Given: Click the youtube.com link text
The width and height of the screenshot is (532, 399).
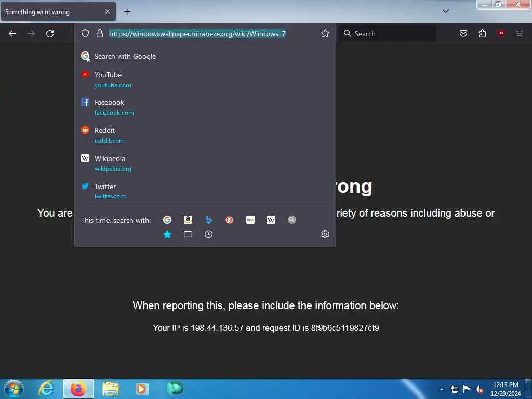Looking at the screenshot, I should point(113,85).
